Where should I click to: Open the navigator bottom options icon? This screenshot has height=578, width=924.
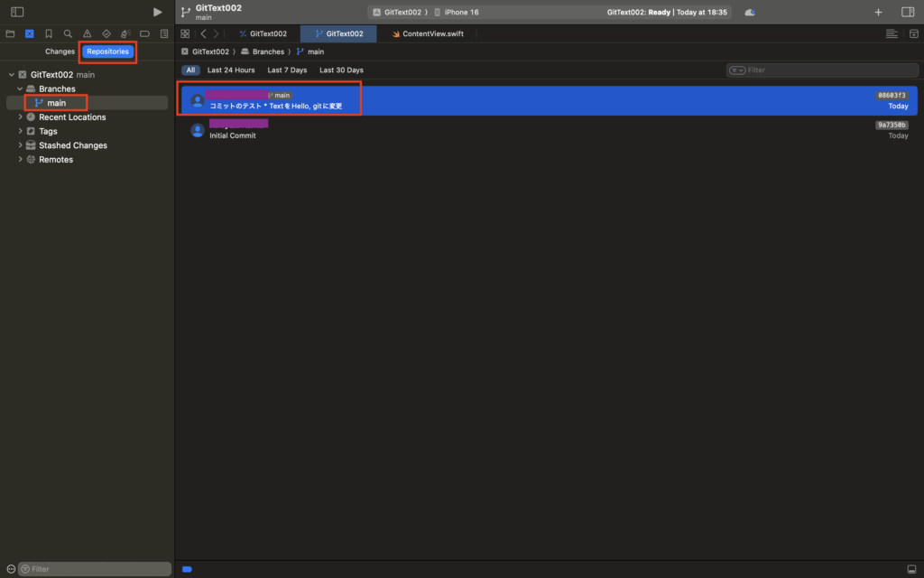click(11, 569)
